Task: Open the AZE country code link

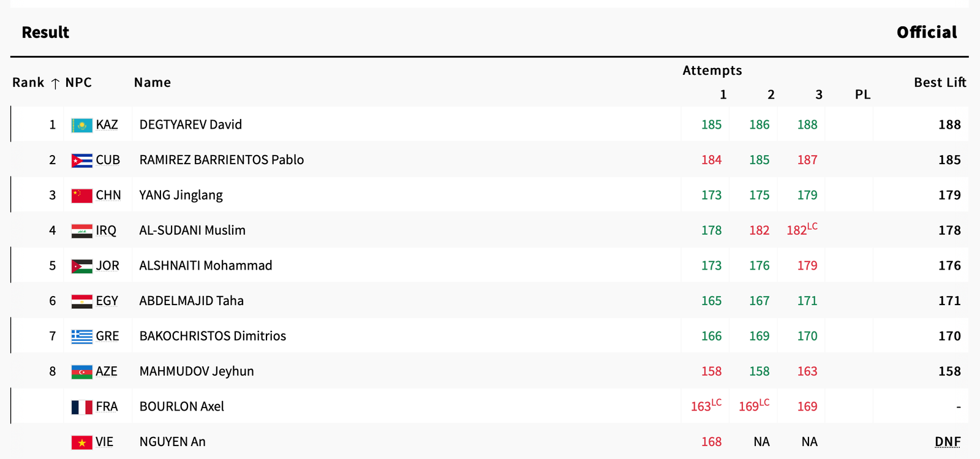Action: 107,371
